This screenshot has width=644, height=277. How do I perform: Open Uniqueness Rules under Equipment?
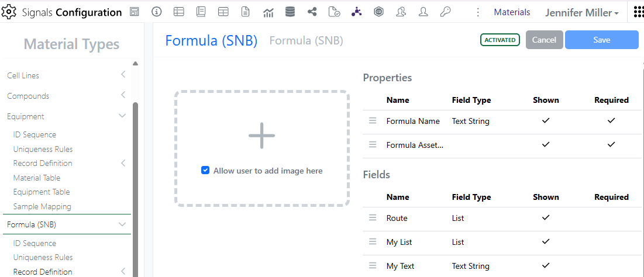coord(43,149)
